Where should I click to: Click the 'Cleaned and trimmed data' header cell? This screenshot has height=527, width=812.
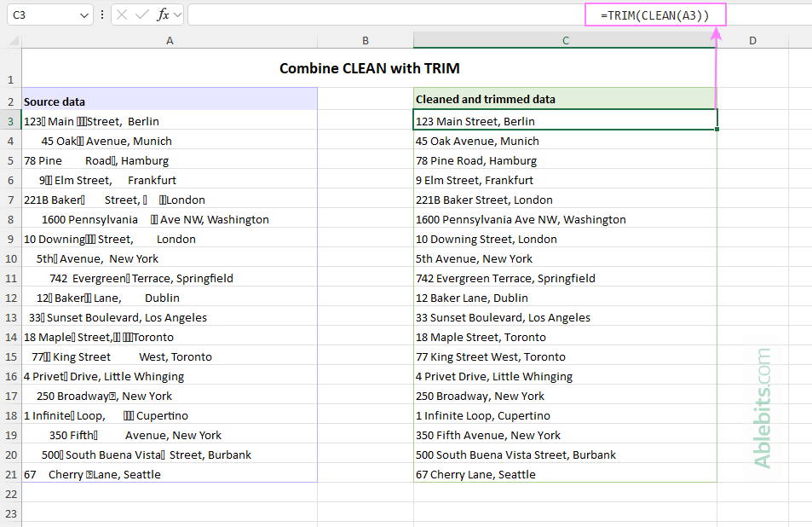(x=565, y=100)
